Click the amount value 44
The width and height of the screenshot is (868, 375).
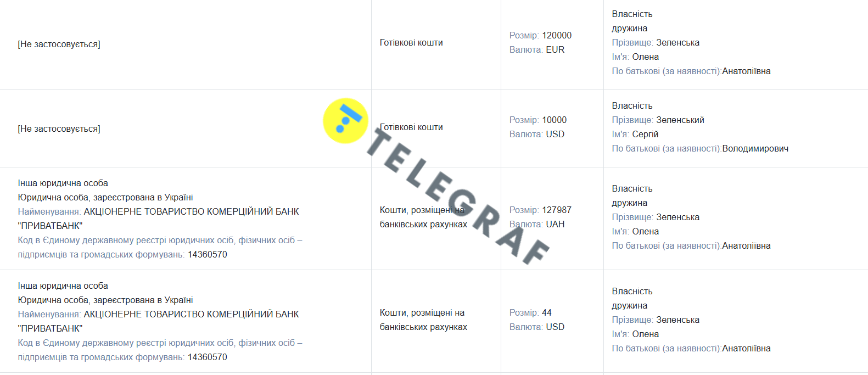pos(546,312)
